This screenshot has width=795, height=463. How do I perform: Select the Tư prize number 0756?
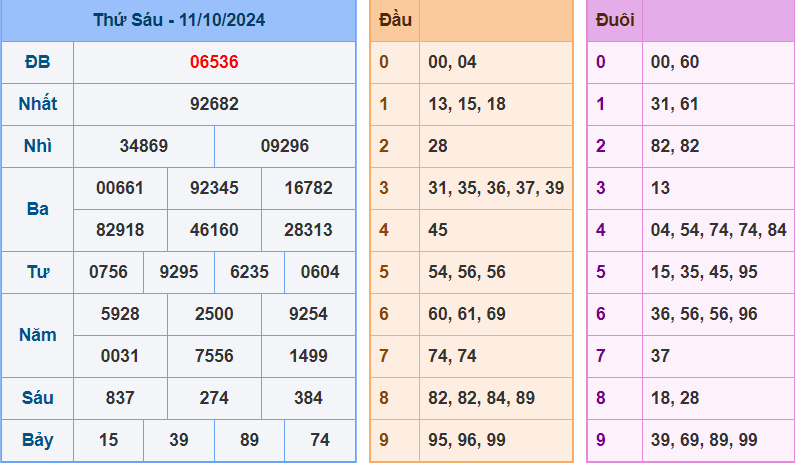click(108, 272)
